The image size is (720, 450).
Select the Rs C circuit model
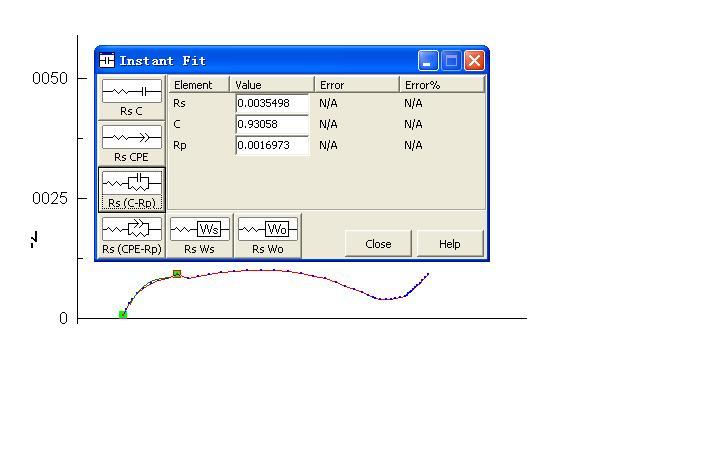point(132,98)
